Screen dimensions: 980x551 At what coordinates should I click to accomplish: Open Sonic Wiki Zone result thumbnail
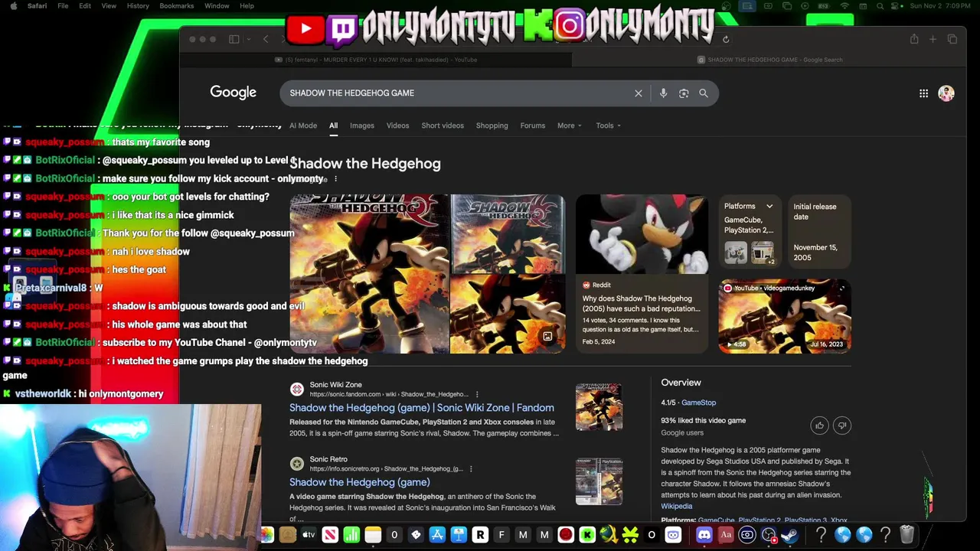tap(599, 407)
